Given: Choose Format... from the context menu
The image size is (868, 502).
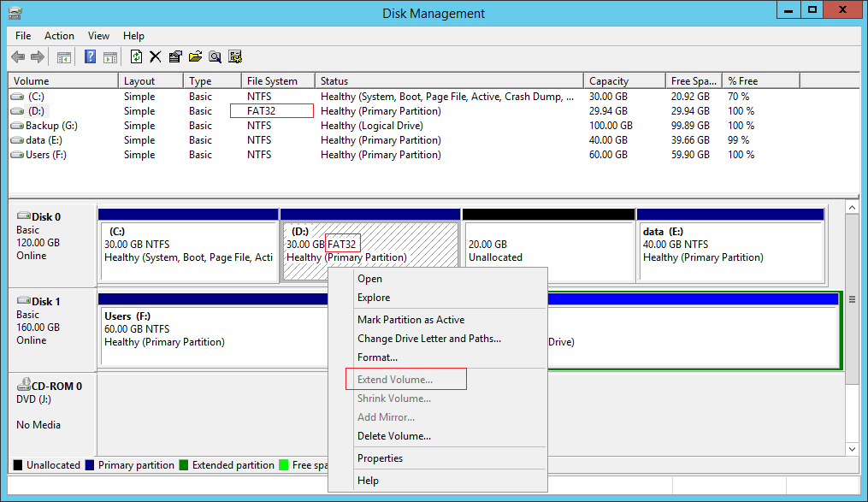Looking at the screenshot, I should (x=377, y=357).
